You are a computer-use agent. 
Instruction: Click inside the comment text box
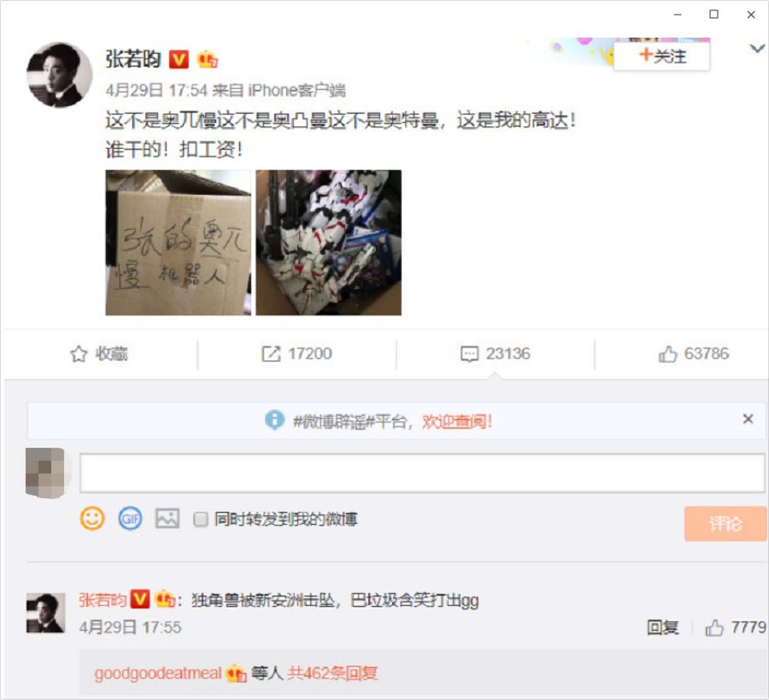(422, 473)
